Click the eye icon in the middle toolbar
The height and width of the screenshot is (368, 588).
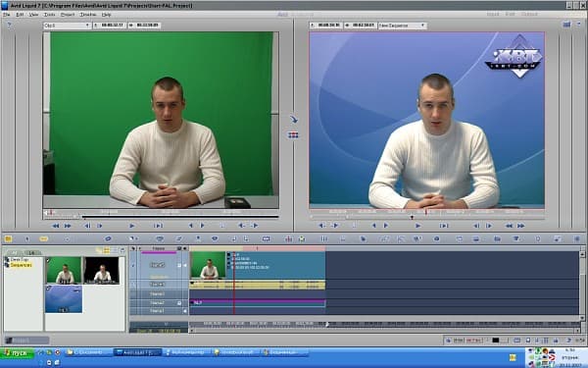(215, 238)
